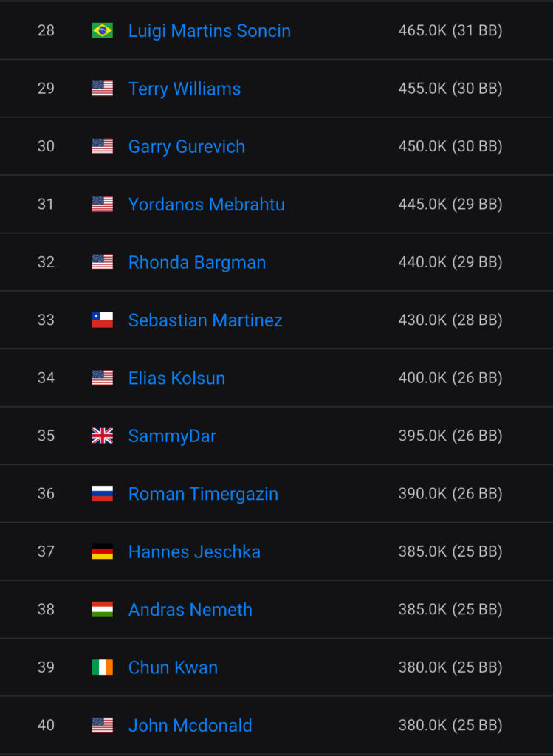553x756 pixels.
Task: View Roman Timergazin's player page
Action: pyautogui.click(x=203, y=494)
